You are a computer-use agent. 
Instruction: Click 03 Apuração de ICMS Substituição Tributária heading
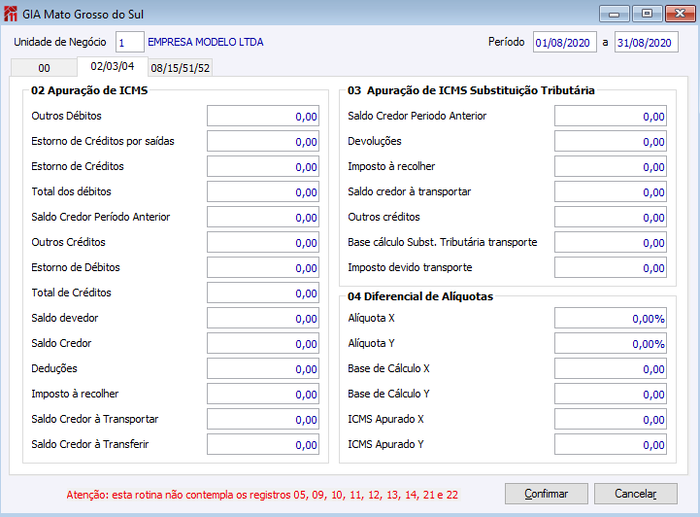click(x=471, y=90)
